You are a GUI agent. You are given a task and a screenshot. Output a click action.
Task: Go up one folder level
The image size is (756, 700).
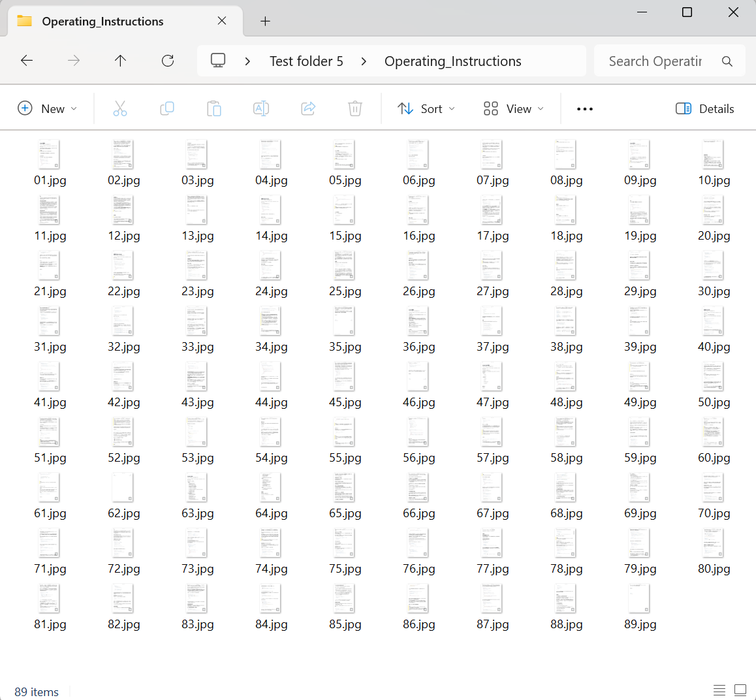coord(120,61)
